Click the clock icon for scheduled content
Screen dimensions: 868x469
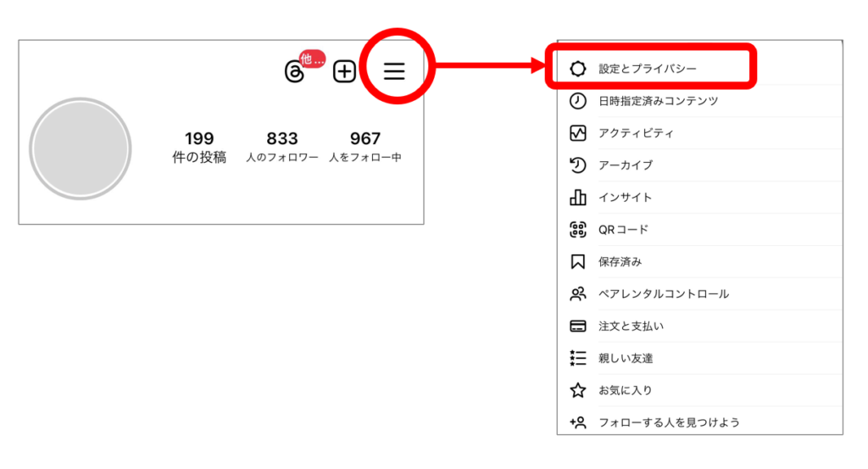pos(577,101)
